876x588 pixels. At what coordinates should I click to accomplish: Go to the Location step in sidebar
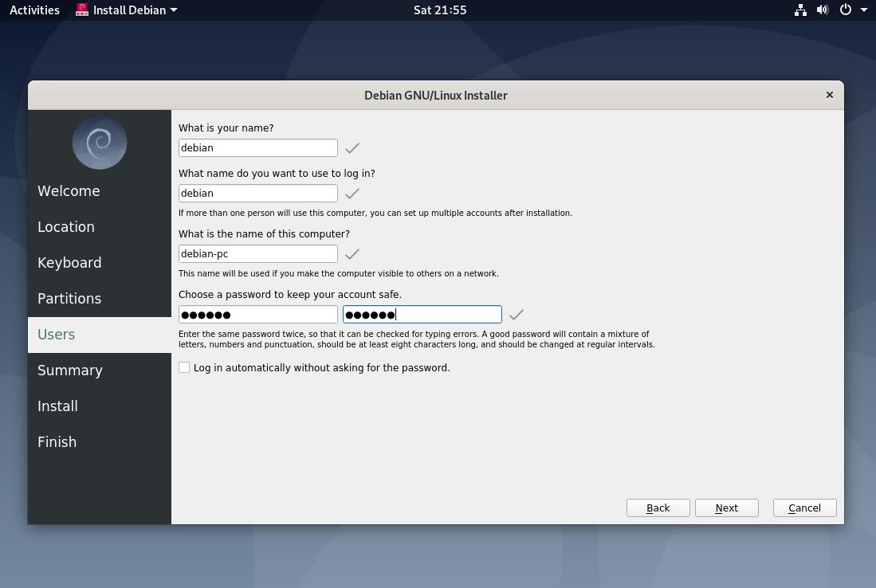click(100, 227)
